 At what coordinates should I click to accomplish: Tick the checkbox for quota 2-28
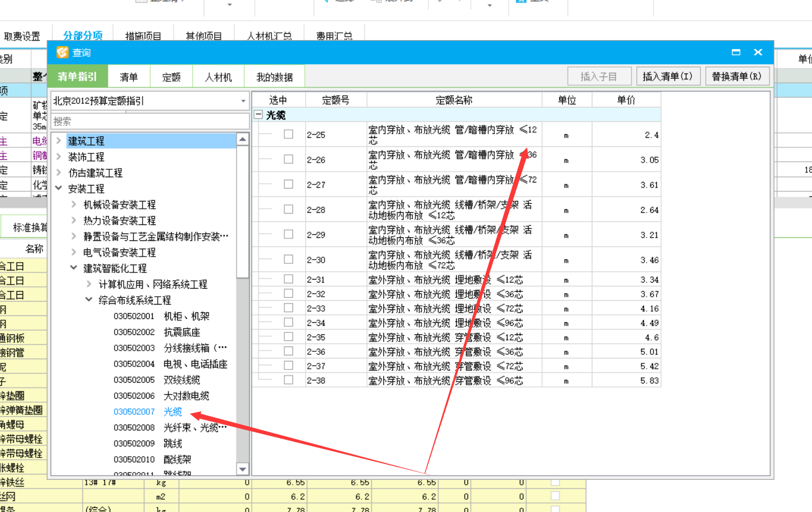click(289, 209)
